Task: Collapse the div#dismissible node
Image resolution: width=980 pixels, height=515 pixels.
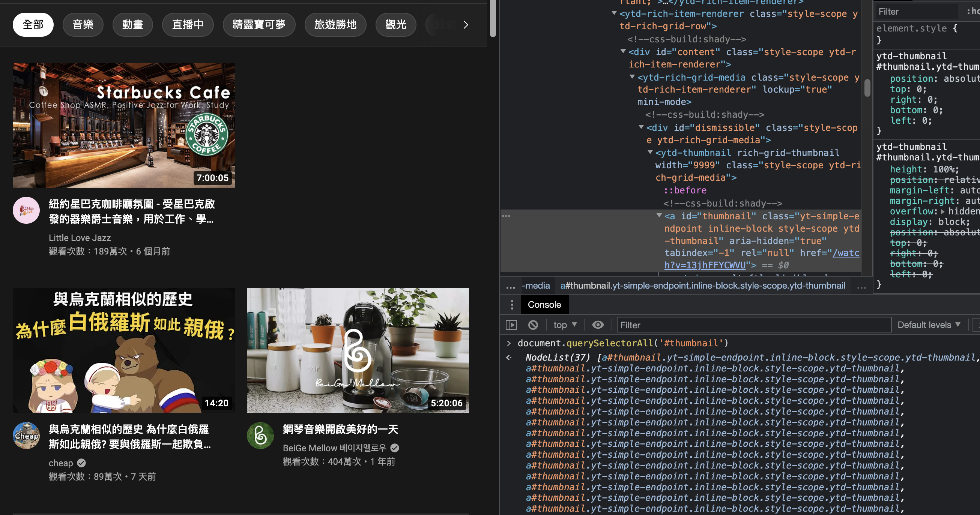Action: tap(641, 127)
